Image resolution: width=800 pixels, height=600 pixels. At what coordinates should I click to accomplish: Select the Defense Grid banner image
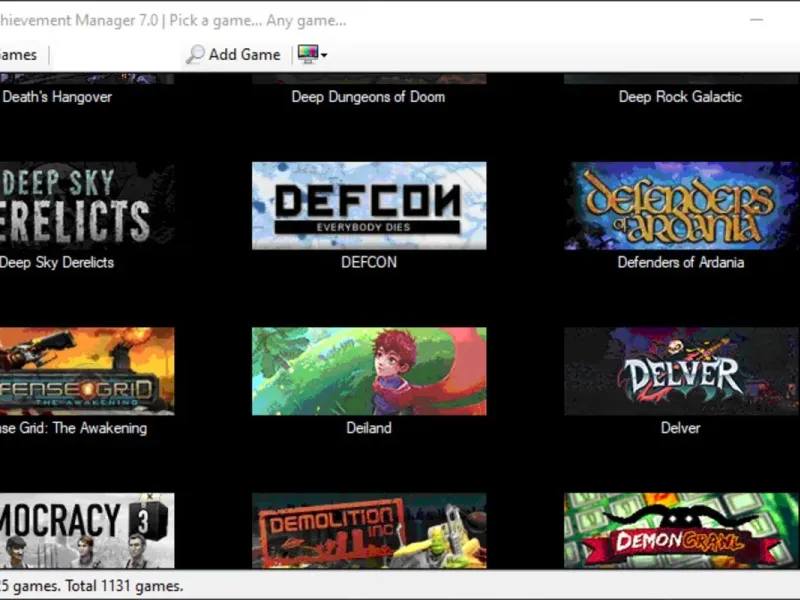click(x=87, y=371)
